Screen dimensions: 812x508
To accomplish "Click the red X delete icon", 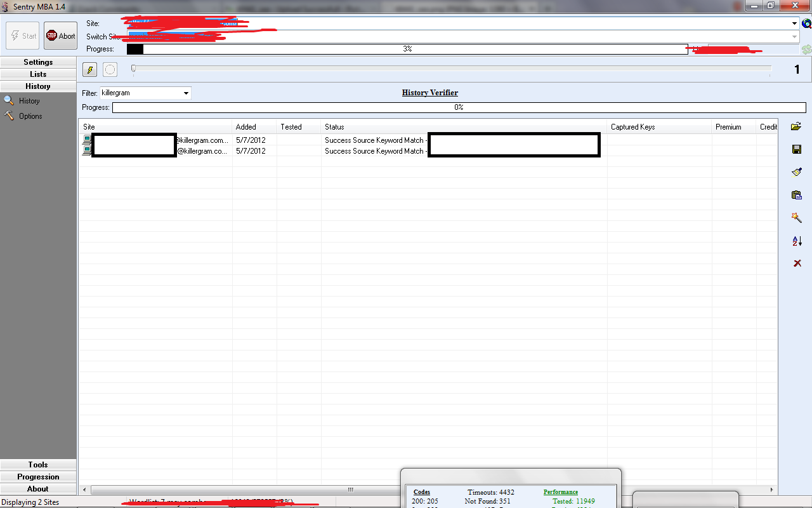I will pyautogui.click(x=797, y=264).
